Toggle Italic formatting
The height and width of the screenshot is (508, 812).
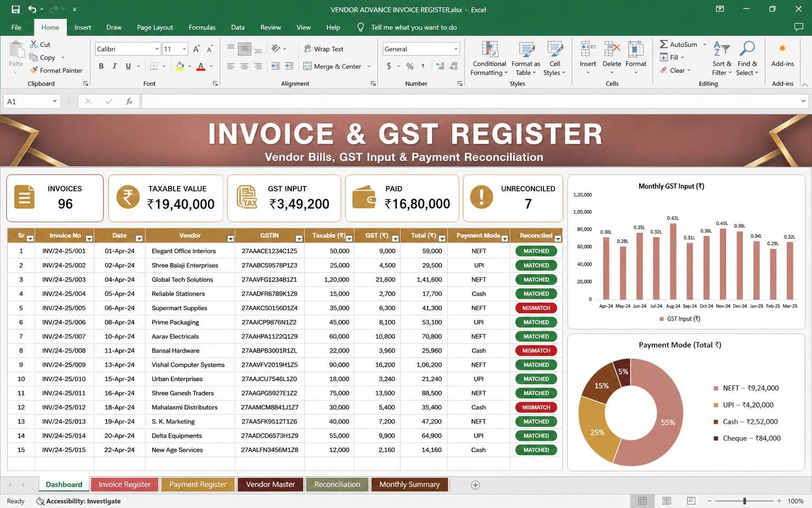click(x=114, y=66)
